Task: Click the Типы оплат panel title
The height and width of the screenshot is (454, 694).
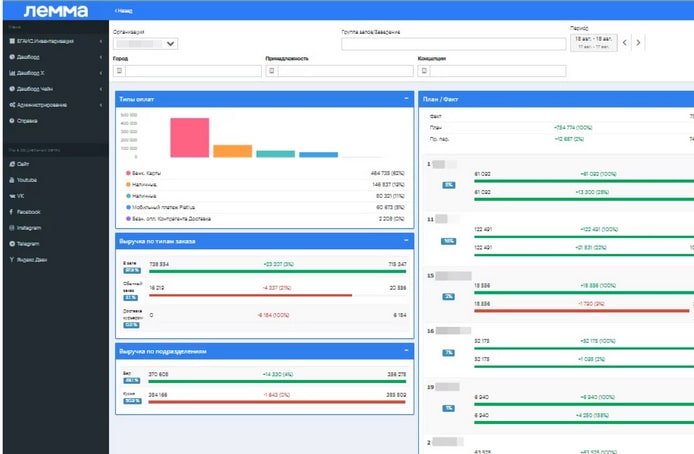Action: pos(136,100)
